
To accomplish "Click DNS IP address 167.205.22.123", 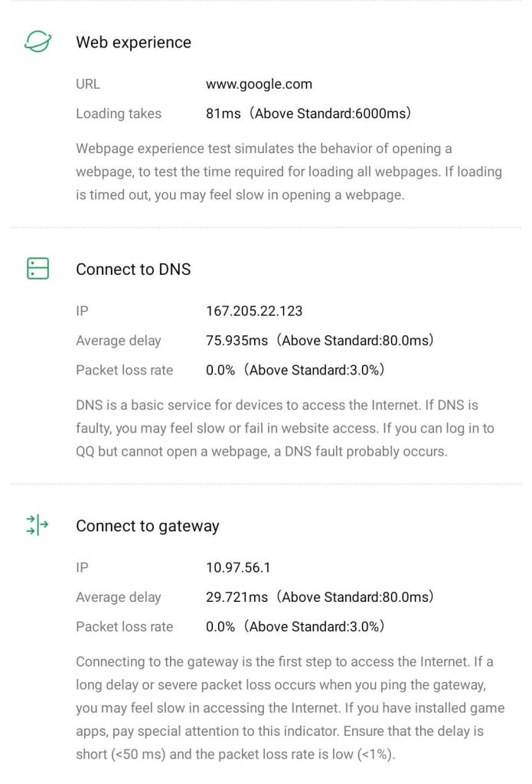I will 254,311.
